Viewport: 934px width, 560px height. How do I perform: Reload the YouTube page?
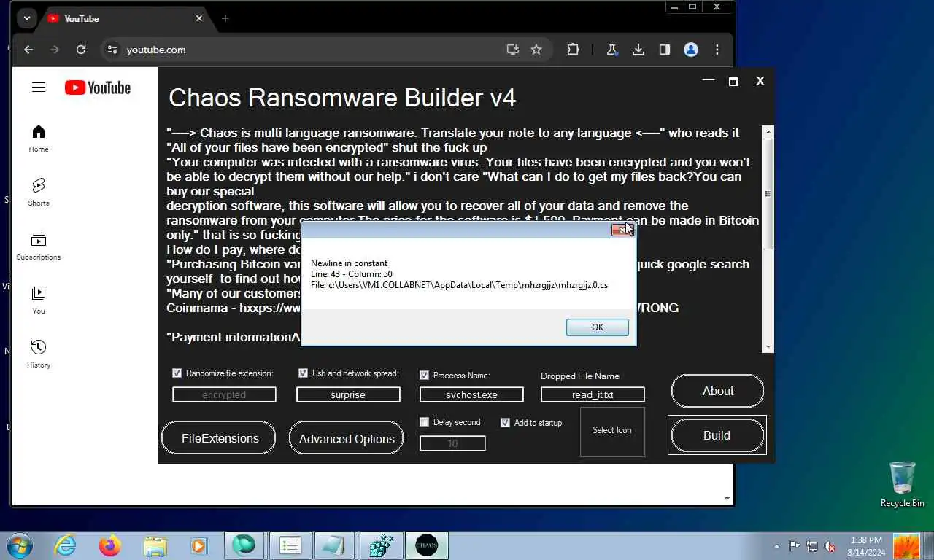81,50
